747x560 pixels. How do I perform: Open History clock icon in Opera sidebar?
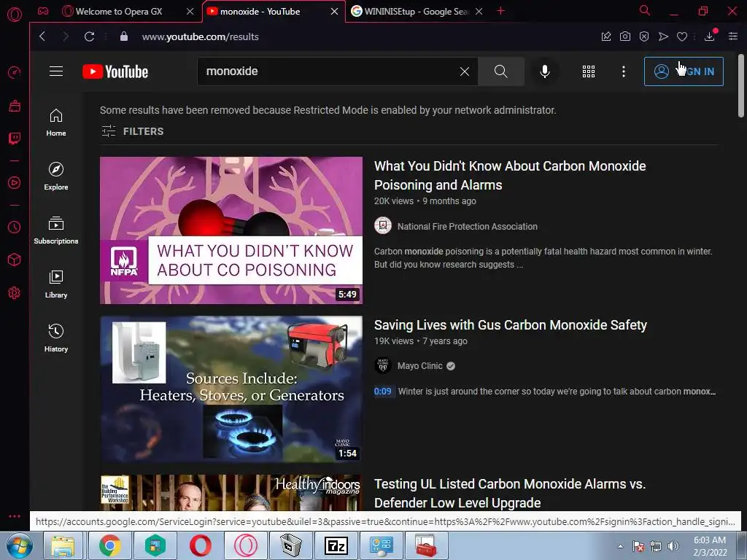click(15, 227)
